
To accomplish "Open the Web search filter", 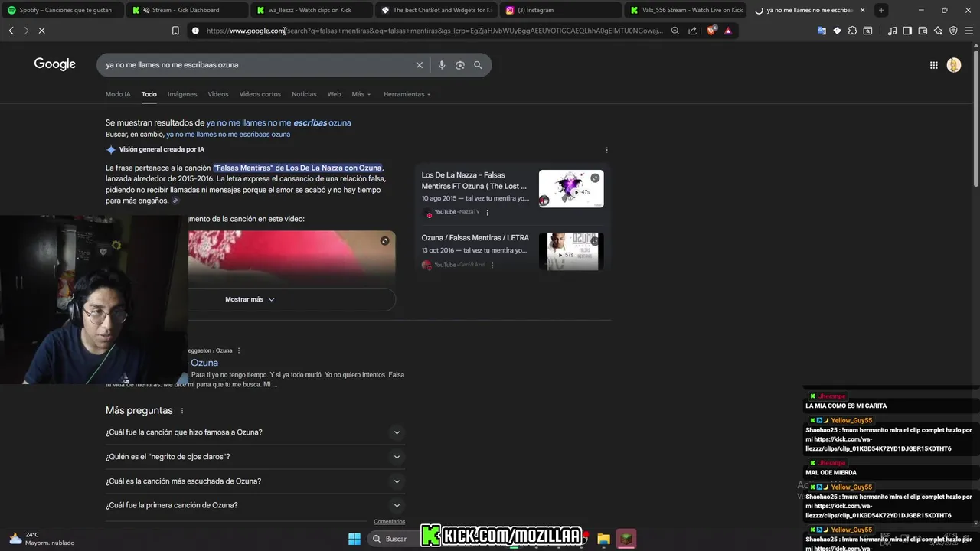I will pyautogui.click(x=334, y=94).
